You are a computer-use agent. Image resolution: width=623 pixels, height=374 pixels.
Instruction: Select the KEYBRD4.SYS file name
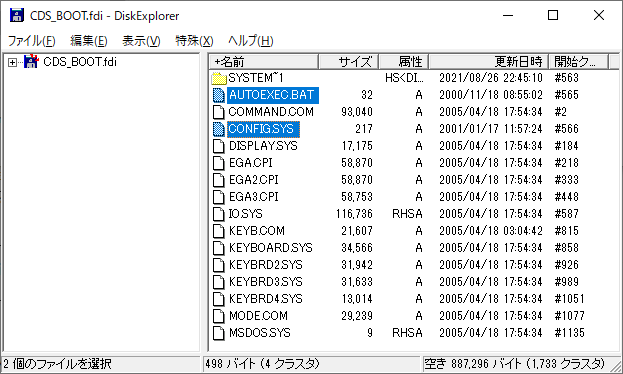point(265,299)
